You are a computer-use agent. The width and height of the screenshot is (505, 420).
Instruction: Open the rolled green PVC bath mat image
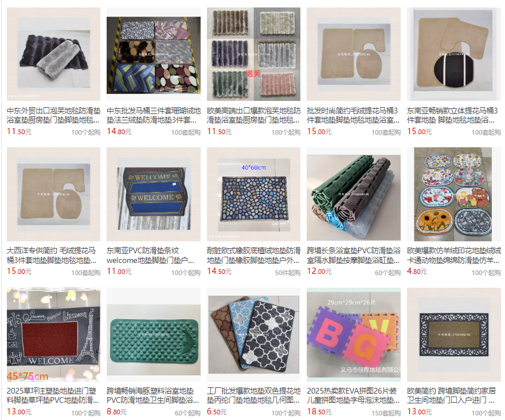354,194
